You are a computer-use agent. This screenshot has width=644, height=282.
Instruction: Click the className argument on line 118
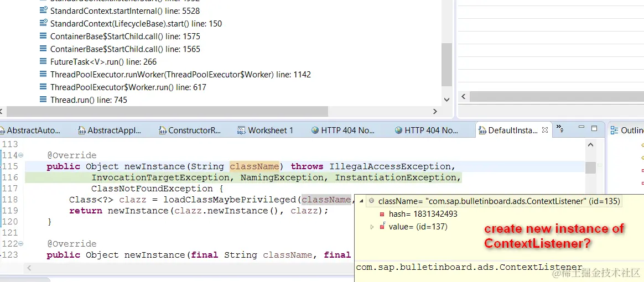tap(326, 200)
